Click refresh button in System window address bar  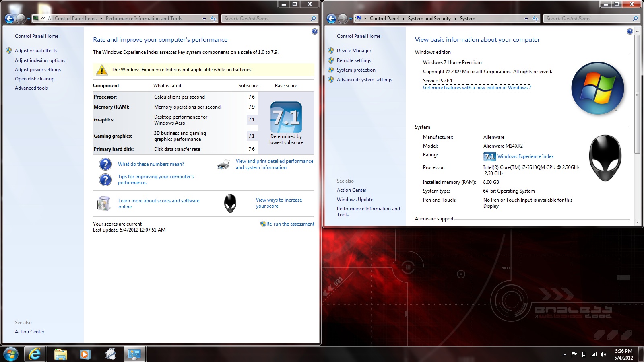(x=535, y=19)
